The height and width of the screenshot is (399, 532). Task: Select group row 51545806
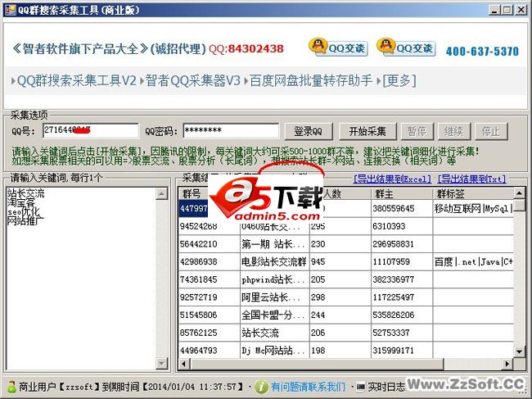click(x=345, y=315)
